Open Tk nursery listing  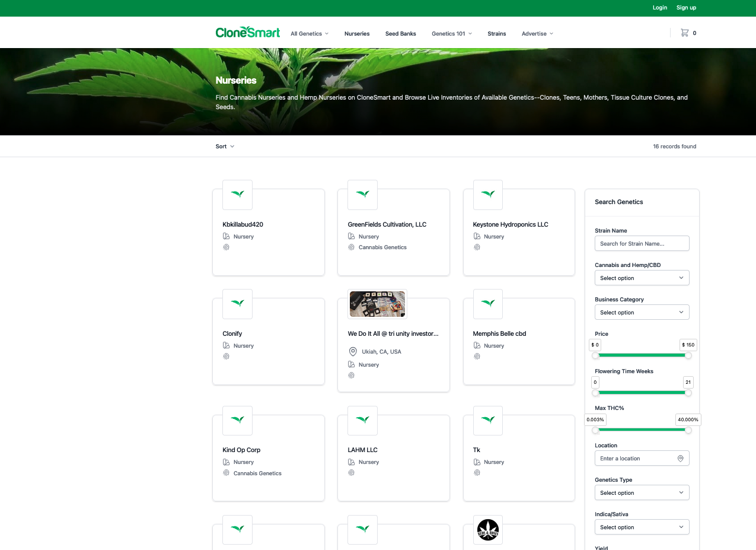(477, 450)
